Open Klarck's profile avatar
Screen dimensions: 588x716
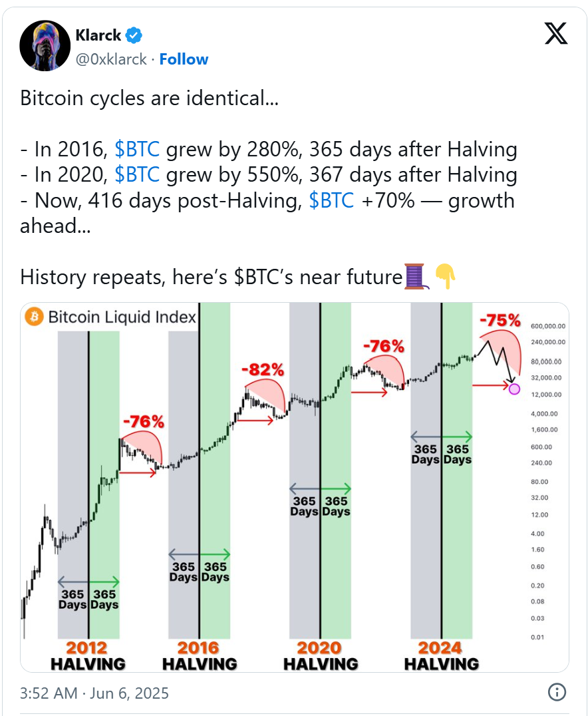[45, 45]
